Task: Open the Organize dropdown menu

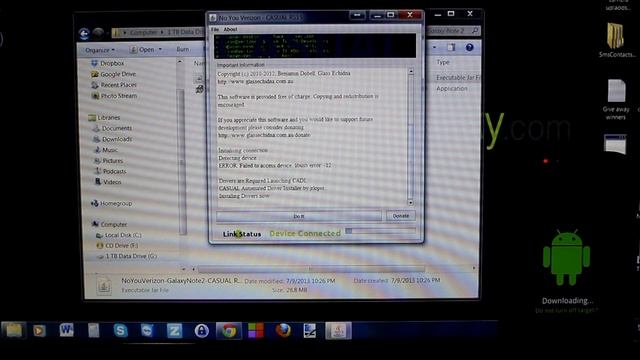Action: [100, 50]
